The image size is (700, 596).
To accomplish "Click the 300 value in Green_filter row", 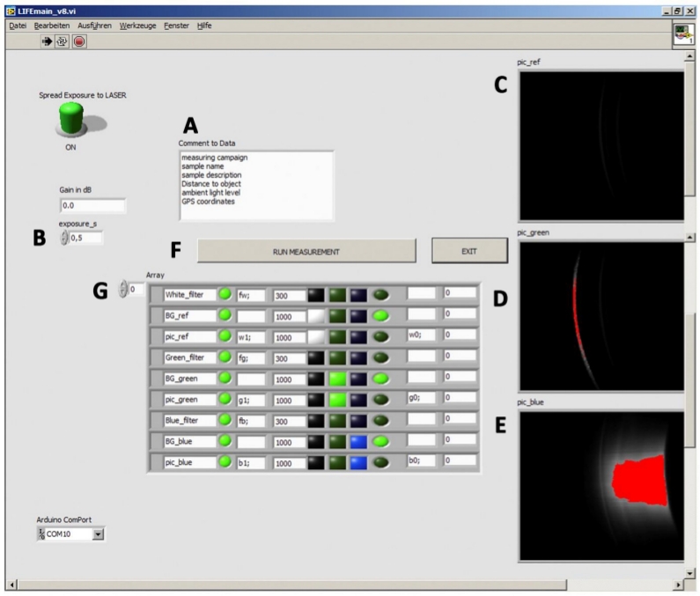I will point(290,358).
